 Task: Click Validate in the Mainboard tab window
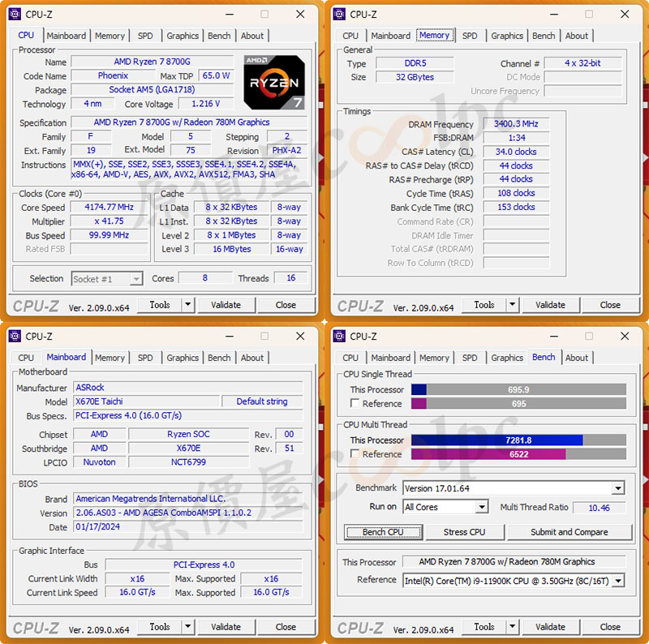click(x=226, y=627)
